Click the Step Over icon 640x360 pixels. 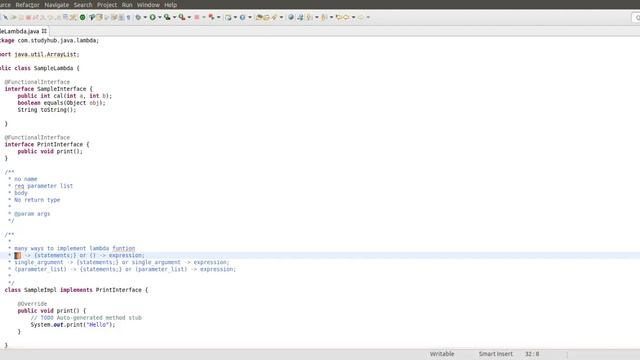(50, 17)
